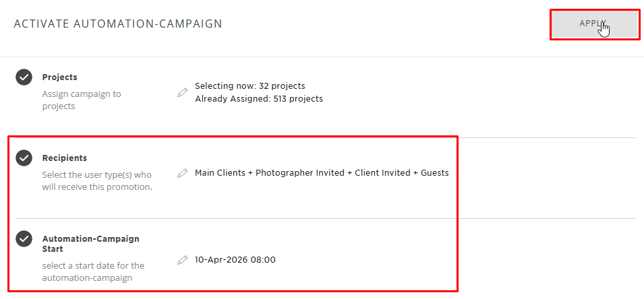Edit project selection via pencil icon

click(x=182, y=92)
